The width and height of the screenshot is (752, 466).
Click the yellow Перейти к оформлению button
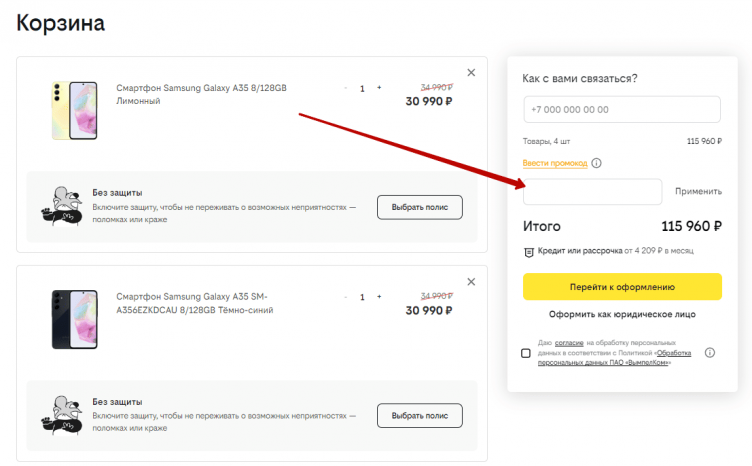(x=621, y=287)
